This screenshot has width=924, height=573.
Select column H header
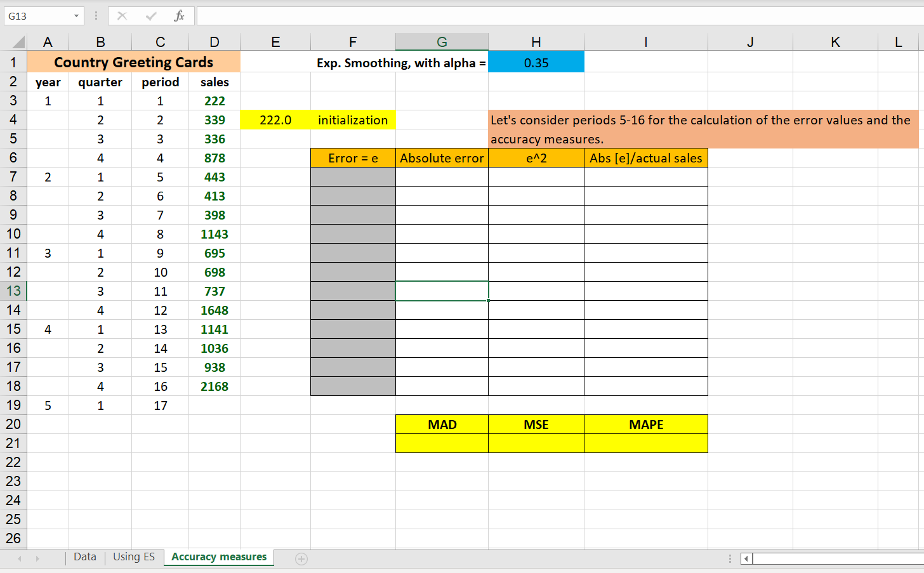(x=536, y=42)
